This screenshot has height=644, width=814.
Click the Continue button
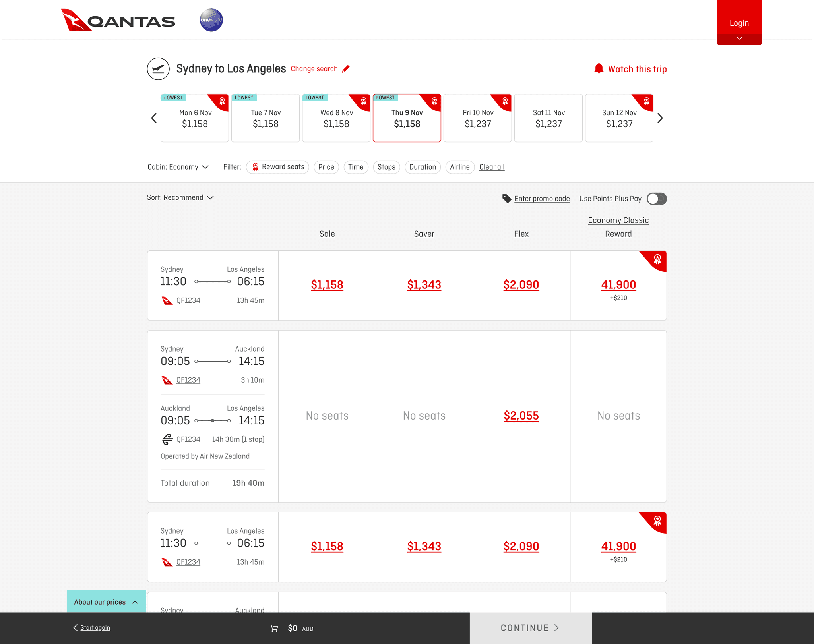tap(531, 628)
